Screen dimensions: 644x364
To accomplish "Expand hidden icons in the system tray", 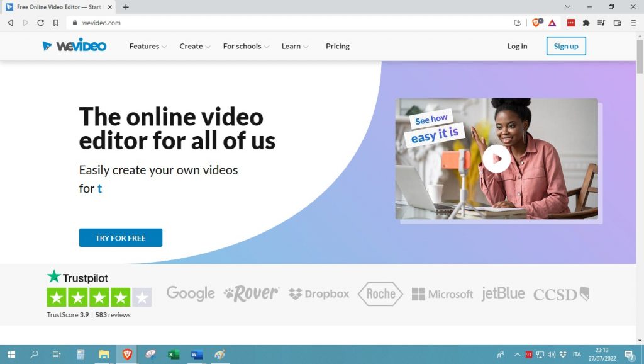I will tap(517, 355).
